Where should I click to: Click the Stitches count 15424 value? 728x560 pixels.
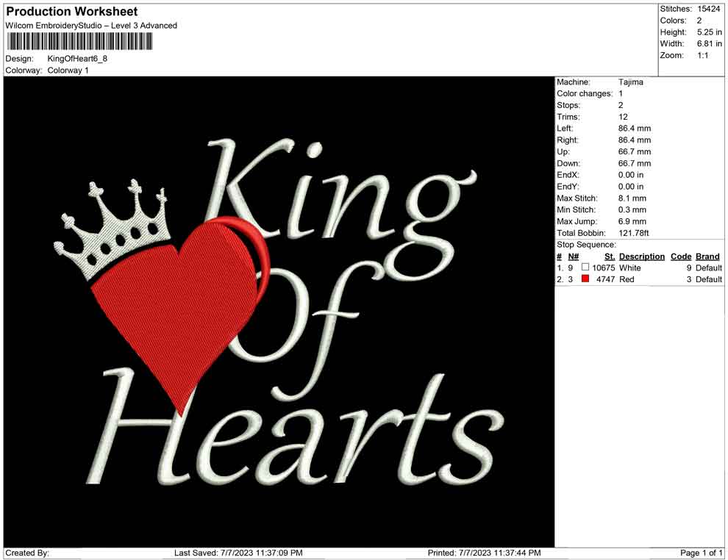point(710,8)
